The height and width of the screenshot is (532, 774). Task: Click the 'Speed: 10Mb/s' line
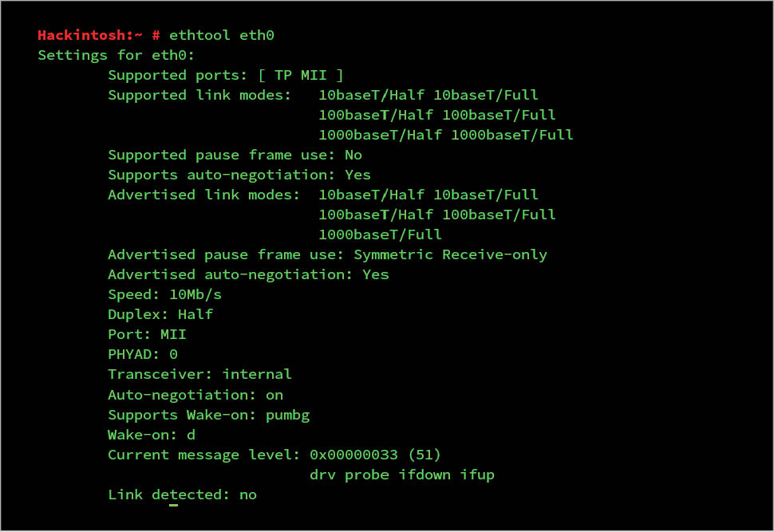[164, 294]
